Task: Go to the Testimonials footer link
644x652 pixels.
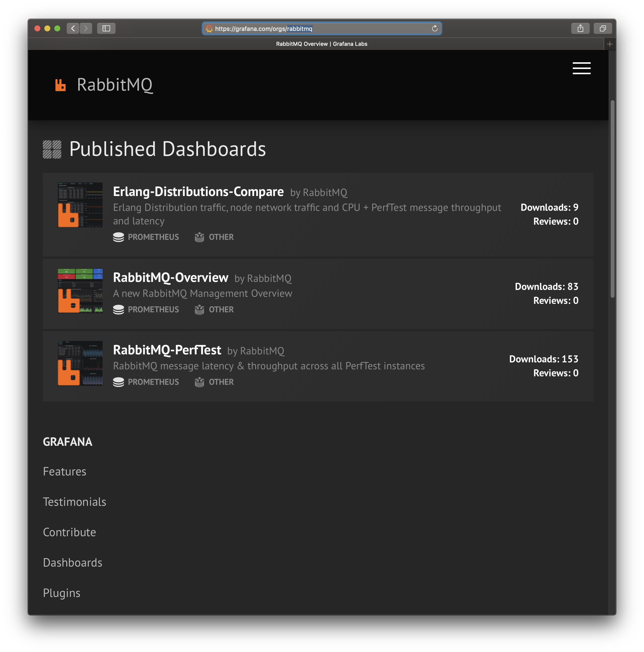Action: point(75,502)
